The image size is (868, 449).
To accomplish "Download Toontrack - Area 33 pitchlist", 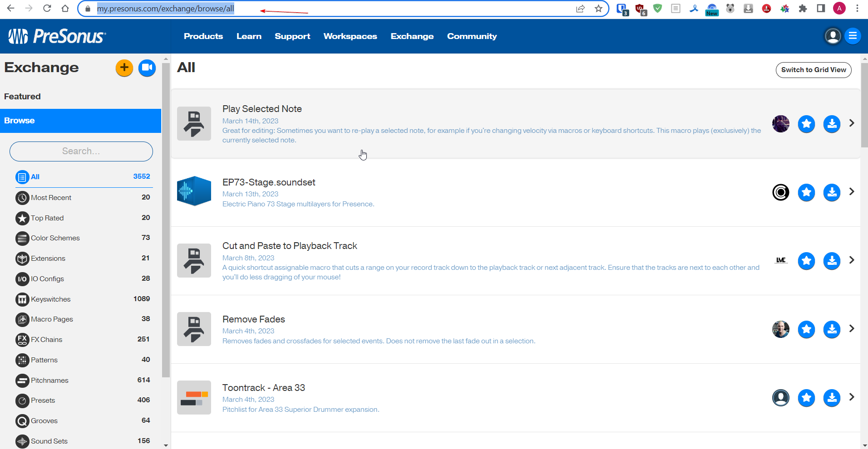I will click(x=832, y=398).
